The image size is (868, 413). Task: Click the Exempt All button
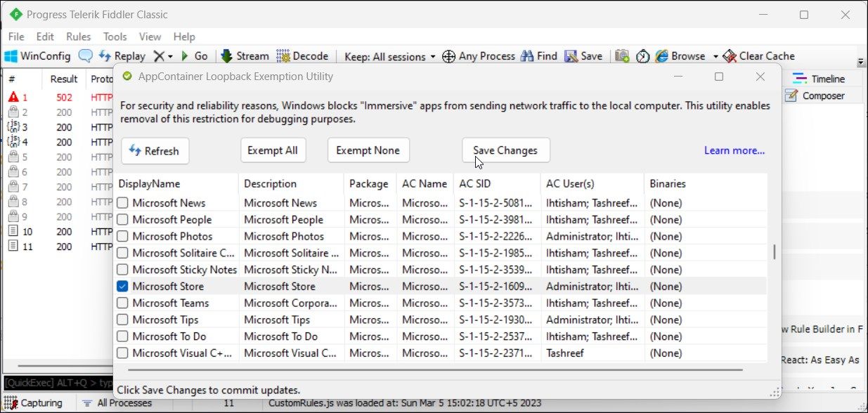point(273,150)
